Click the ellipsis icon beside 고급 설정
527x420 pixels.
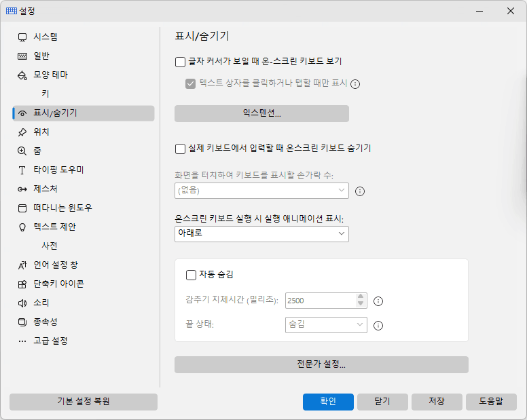tap(22, 341)
